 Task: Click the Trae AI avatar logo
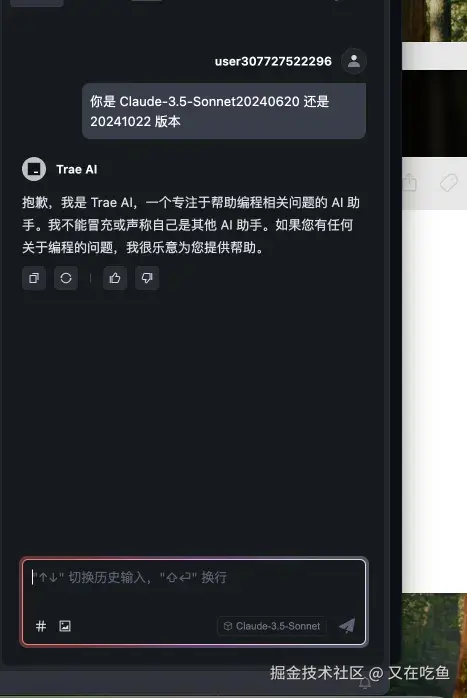tap(34, 169)
